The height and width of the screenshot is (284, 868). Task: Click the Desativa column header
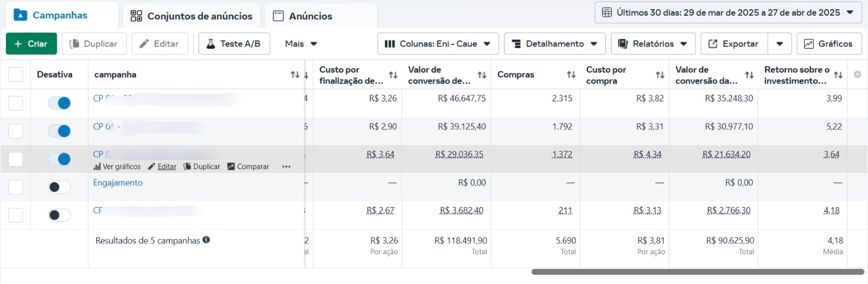pos(55,75)
